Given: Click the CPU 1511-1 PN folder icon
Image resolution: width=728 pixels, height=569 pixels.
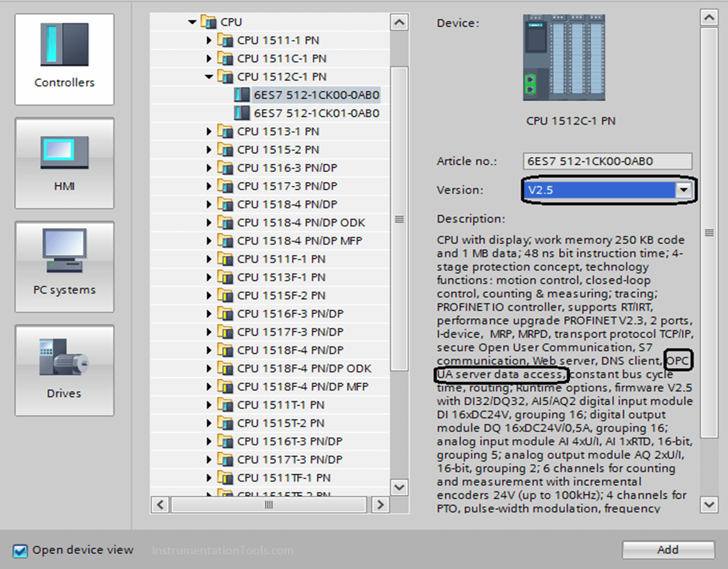Looking at the screenshot, I should 225,40.
